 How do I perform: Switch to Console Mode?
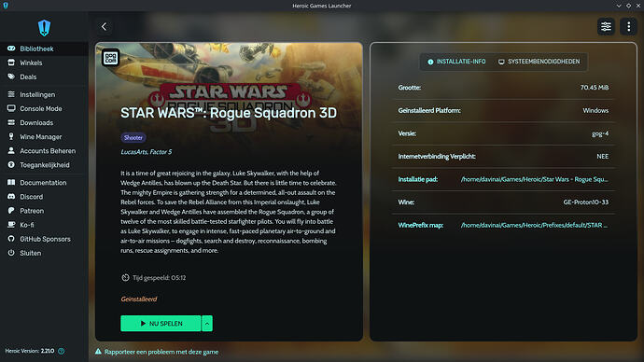(x=44, y=108)
